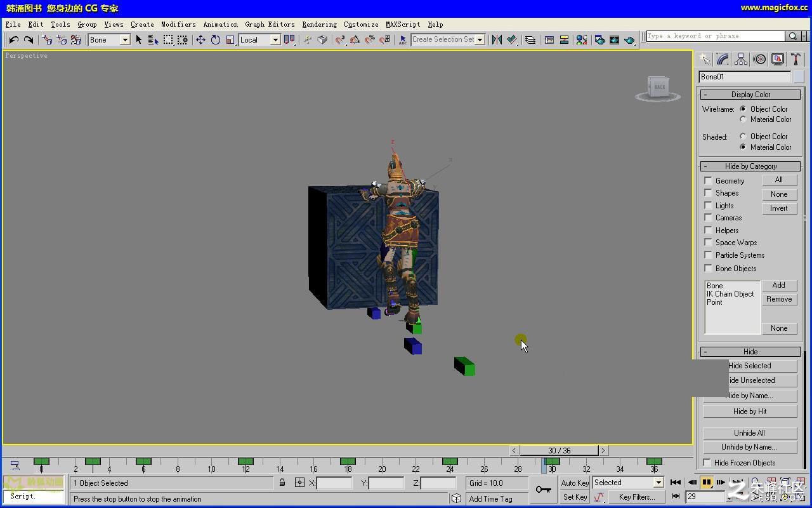The height and width of the screenshot is (508, 812).
Task: Select Wireframe Material Color radio button
Action: 743,119
